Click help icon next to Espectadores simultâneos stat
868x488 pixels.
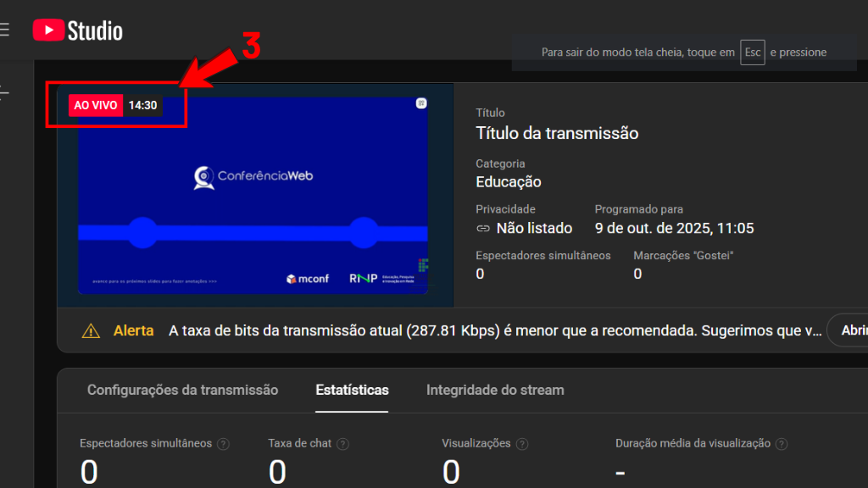pos(223,444)
